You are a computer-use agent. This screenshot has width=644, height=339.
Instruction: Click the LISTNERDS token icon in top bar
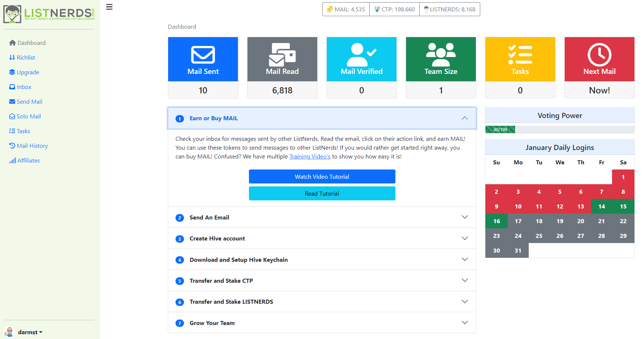(426, 9)
